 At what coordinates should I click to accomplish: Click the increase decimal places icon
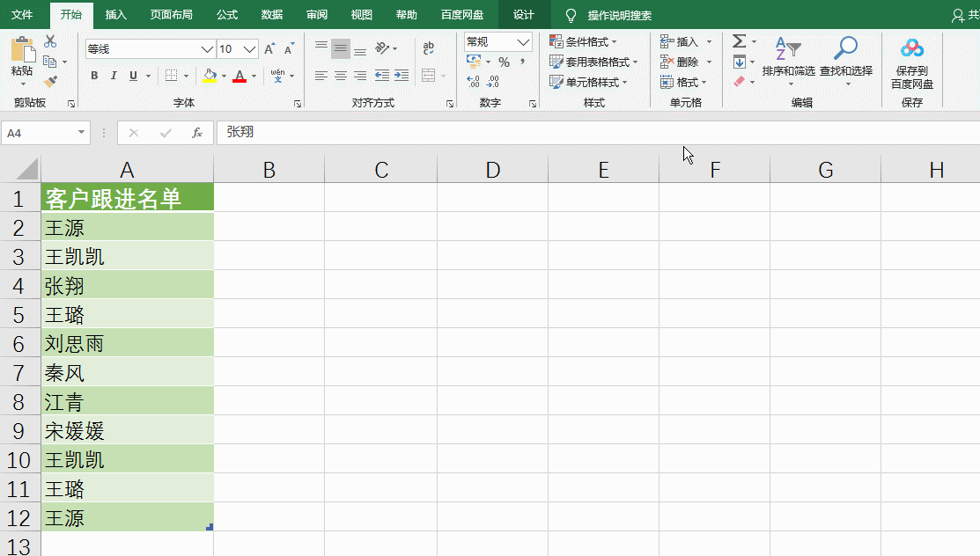(x=474, y=80)
